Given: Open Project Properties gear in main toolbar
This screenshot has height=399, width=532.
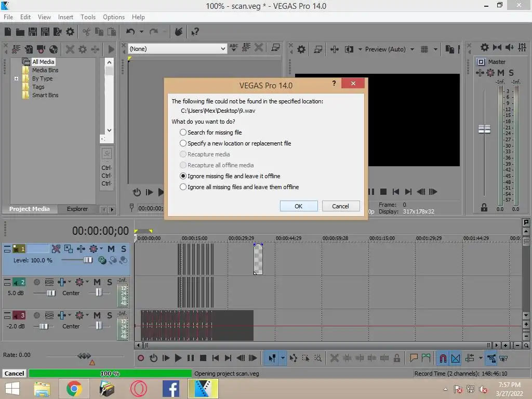Looking at the screenshot, I should tap(70, 32).
